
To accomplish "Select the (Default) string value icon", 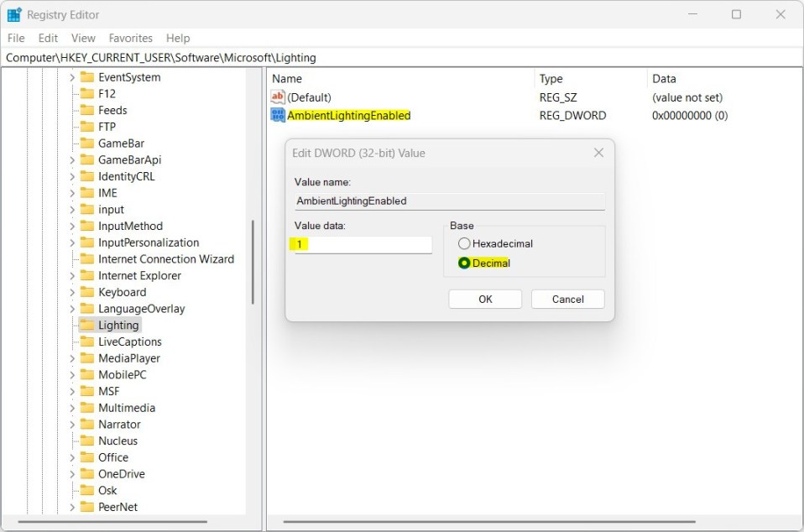I will [278, 96].
